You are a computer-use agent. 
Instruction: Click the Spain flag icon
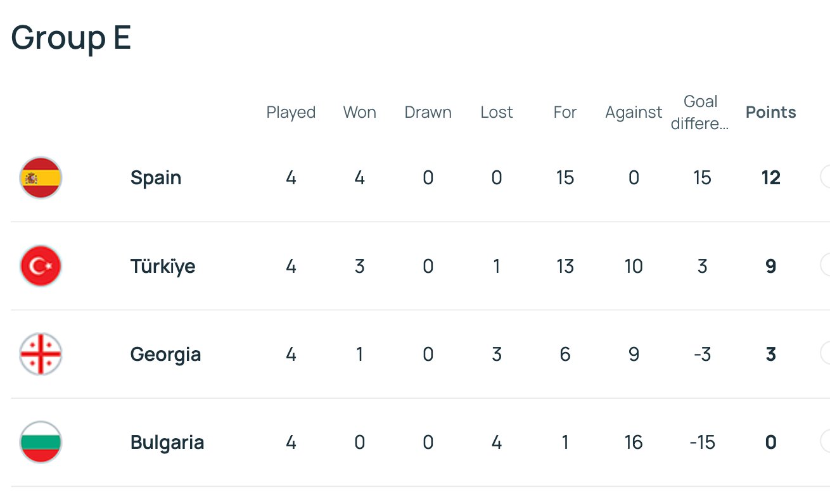click(41, 178)
